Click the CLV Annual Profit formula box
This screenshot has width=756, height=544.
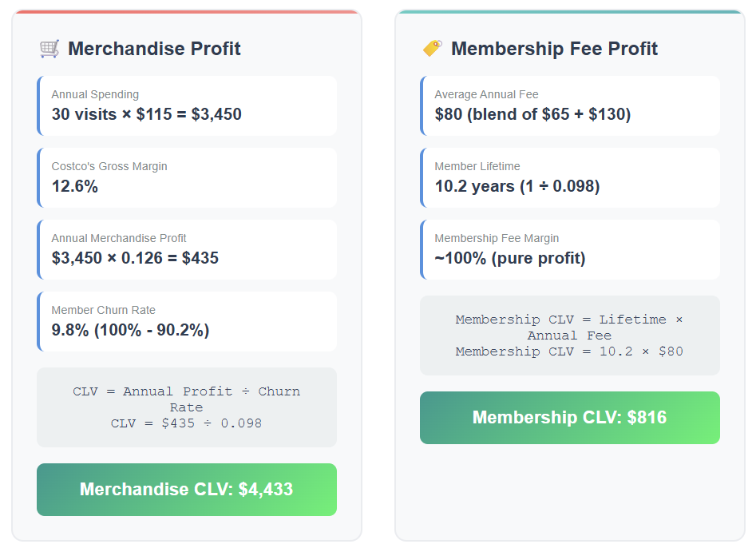[187, 407]
